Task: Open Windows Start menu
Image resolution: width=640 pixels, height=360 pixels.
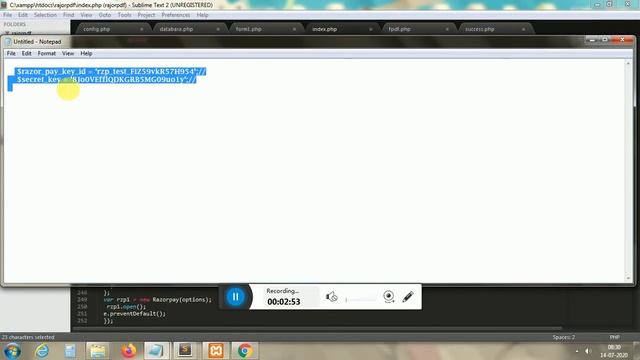Action: click(x=12, y=351)
